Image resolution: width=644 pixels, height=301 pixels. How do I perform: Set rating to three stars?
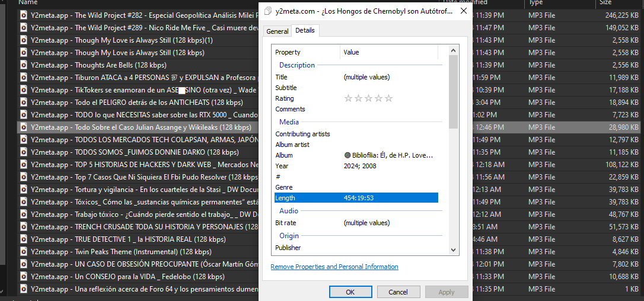368,98
